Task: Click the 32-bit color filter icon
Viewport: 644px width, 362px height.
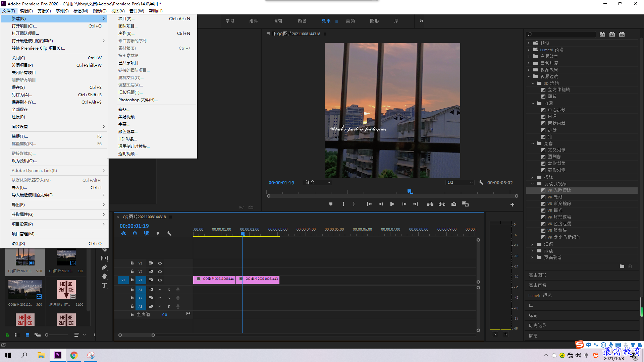Action: pos(612,35)
